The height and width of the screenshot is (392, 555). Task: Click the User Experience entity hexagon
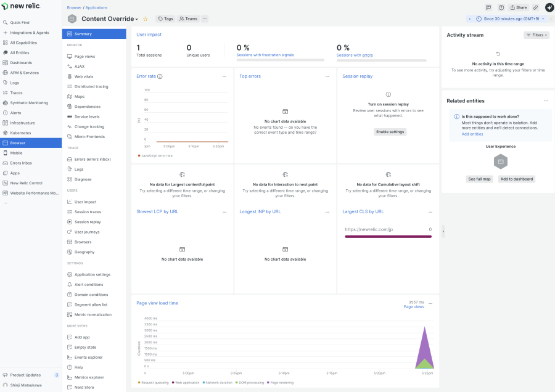[501, 161]
